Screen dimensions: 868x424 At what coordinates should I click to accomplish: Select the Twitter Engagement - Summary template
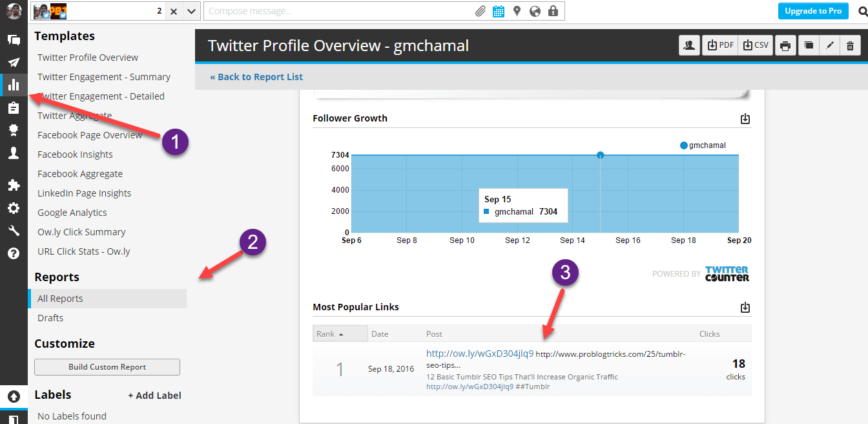[104, 77]
